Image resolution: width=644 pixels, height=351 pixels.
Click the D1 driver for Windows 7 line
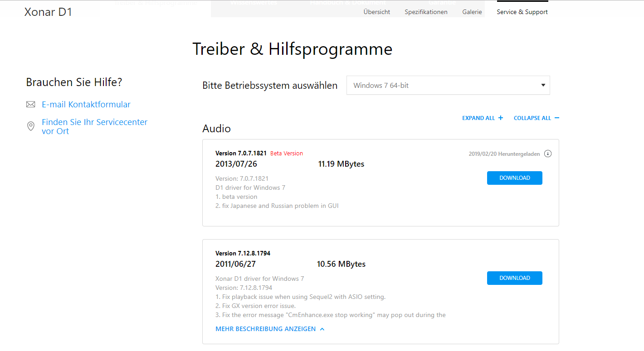[250, 188]
